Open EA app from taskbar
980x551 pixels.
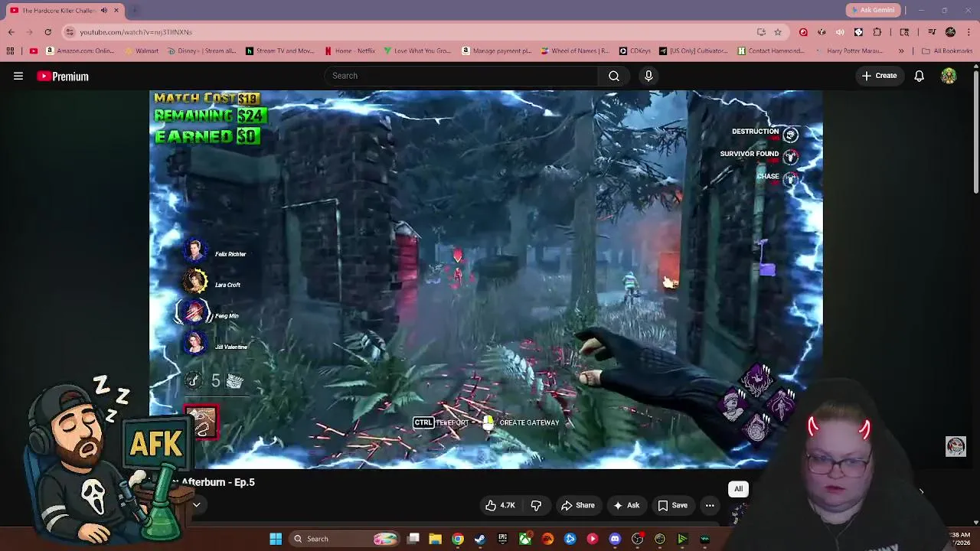[547, 539]
